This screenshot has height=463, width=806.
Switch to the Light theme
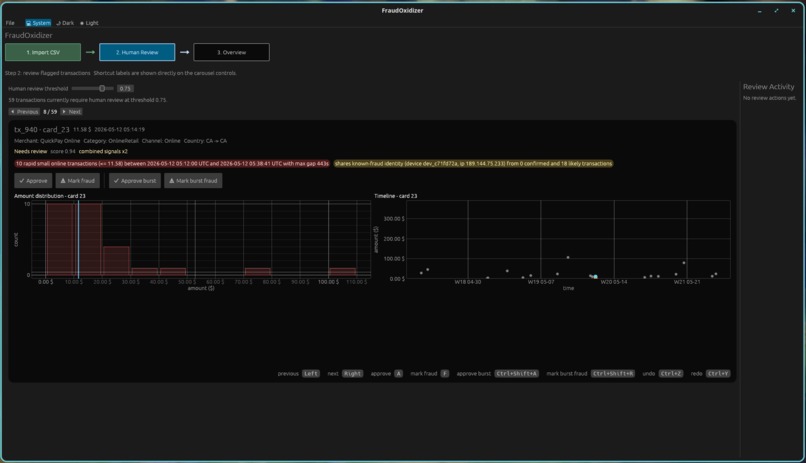point(89,23)
